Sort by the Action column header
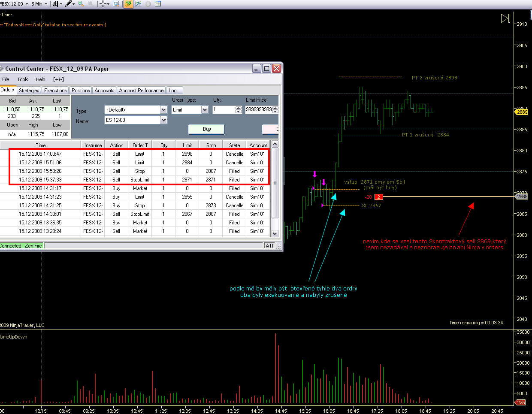532x414 pixels. pos(116,145)
